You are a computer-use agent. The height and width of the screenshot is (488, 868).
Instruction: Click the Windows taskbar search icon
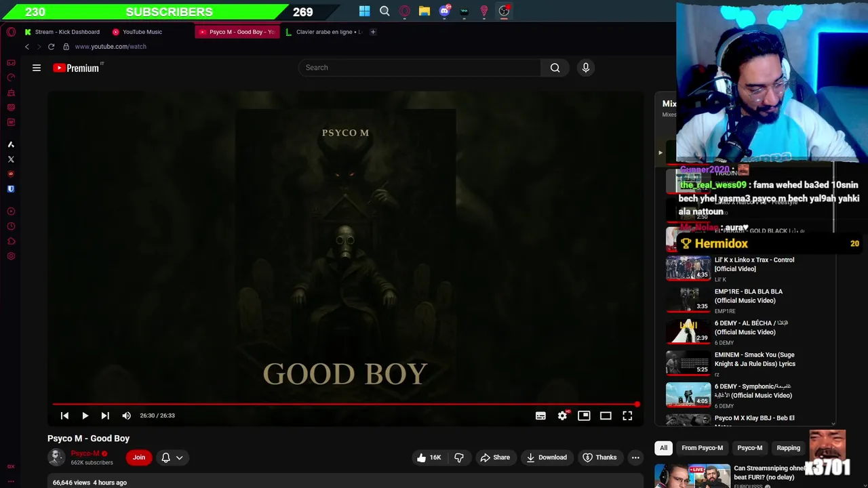click(384, 11)
